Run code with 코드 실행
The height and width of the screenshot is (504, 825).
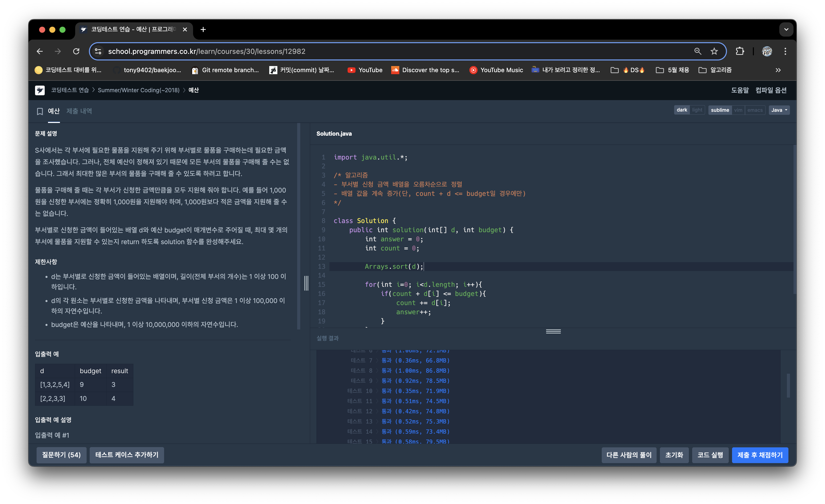(710, 455)
